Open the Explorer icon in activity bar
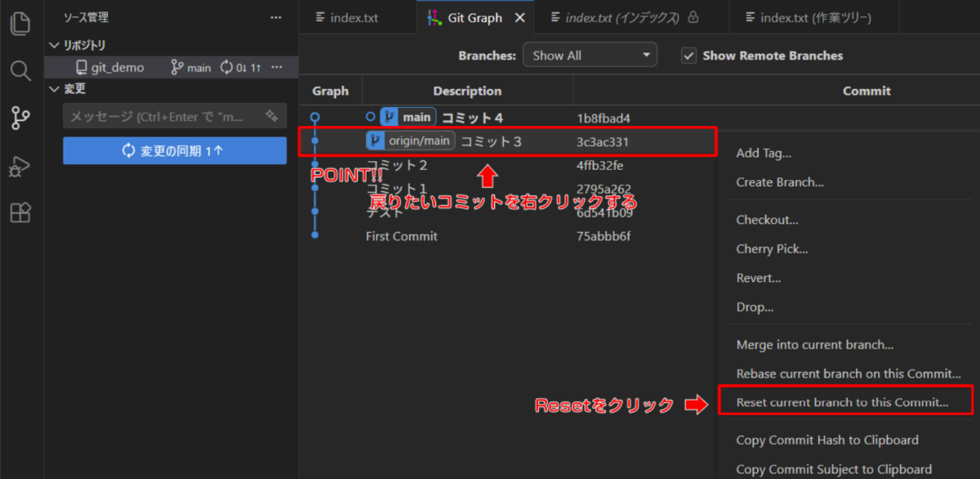 [21, 23]
